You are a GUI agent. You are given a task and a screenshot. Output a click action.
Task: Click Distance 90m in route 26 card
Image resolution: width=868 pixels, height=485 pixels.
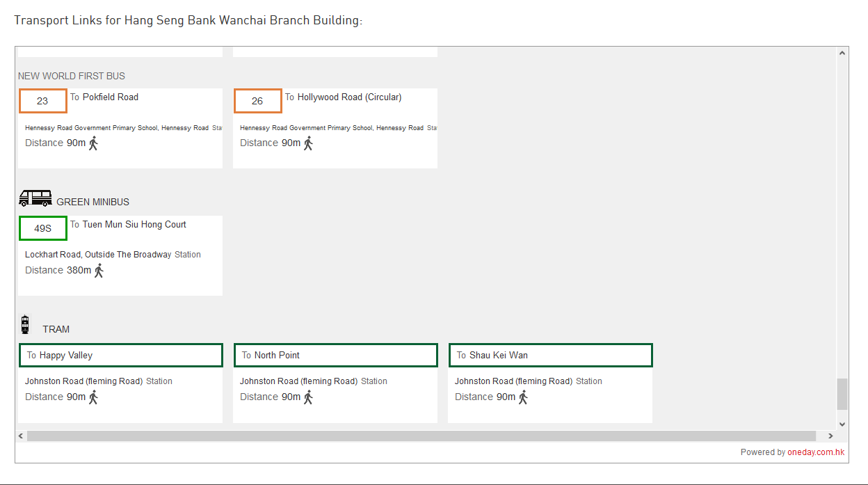coord(271,143)
